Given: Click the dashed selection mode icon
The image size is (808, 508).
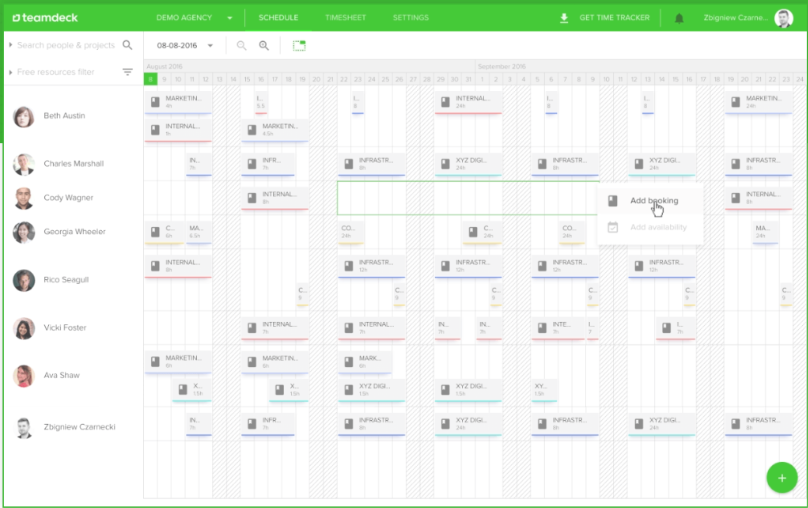Looking at the screenshot, I should click(x=299, y=45).
